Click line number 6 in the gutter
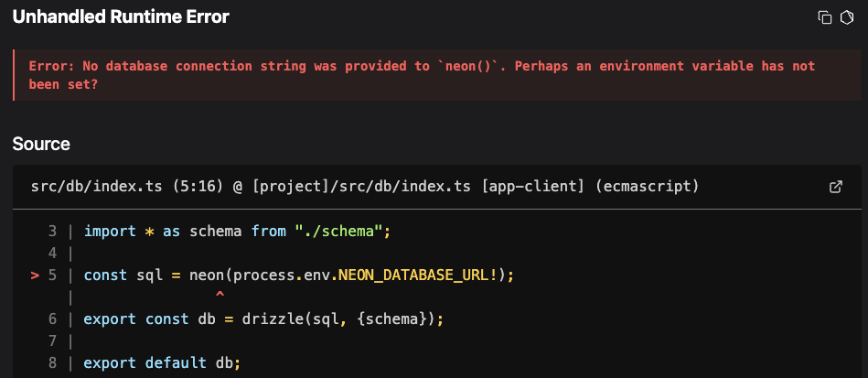This screenshot has height=378, width=868. 53,319
